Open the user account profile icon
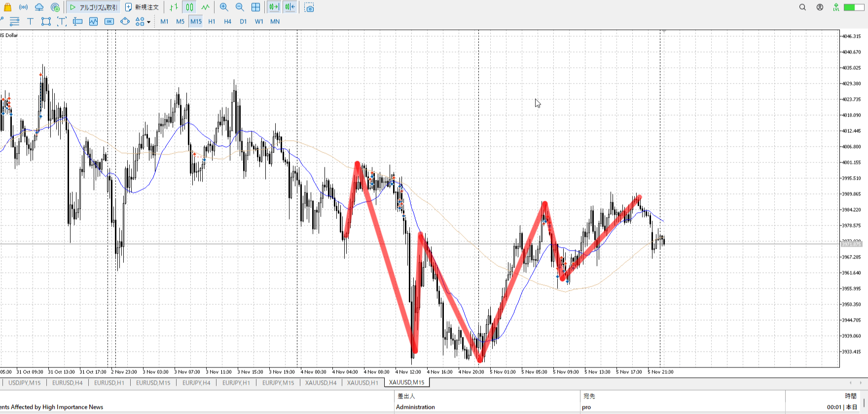Viewport: 868px width, 414px height. (x=820, y=7)
